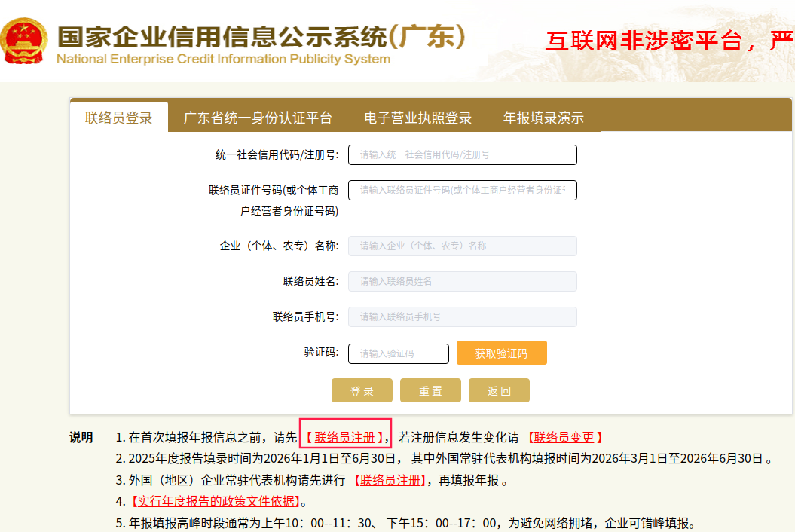The width and height of the screenshot is (795, 532).
Task: Select the 电子营业执照登录 tab
Action: (x=417, y=118)
